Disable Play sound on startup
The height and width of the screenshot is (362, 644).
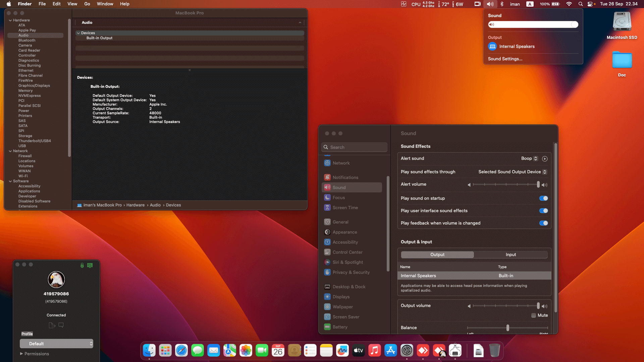(543, 198)
